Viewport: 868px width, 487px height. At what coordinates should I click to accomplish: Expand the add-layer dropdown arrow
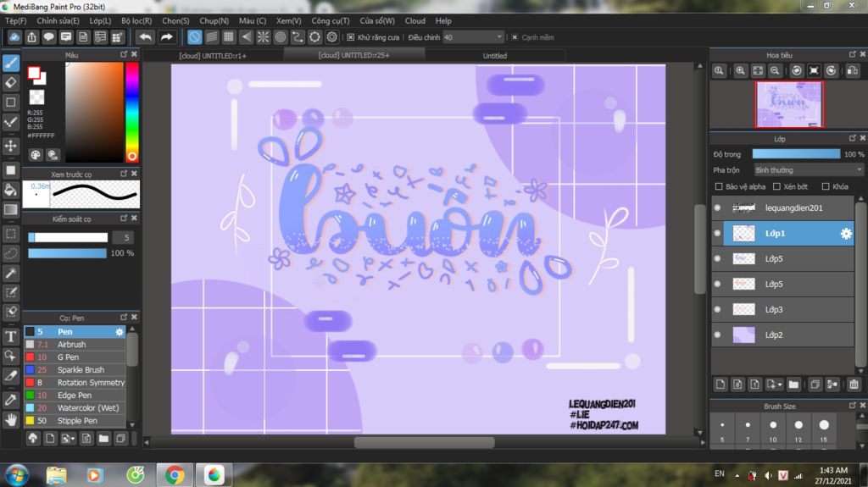780,384
